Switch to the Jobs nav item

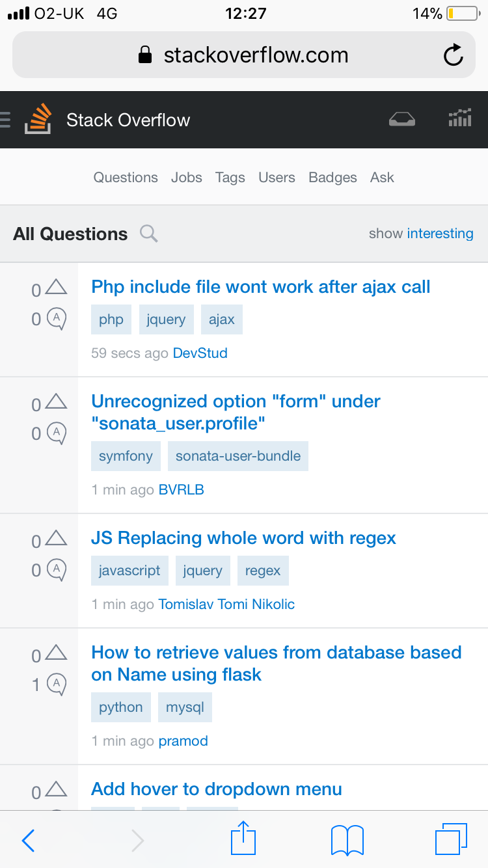pos(187,178)
